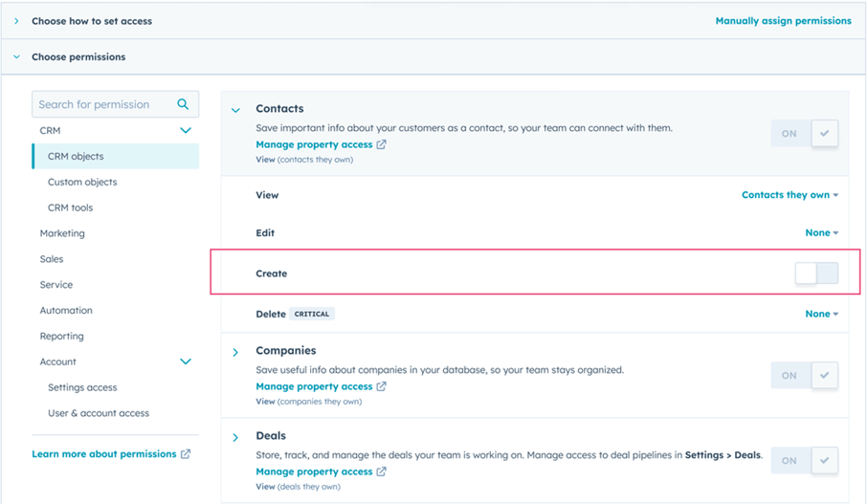The width and height of the screenshot is (868, 504).
Task: Open external link icon beside Contacts property access
Action: pyautogui.click(x=382, y=144)
